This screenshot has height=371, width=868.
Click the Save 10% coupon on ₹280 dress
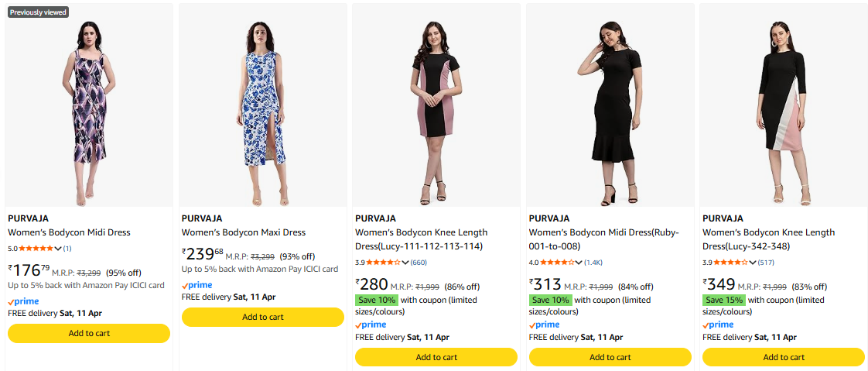click(x=376, y=300)
